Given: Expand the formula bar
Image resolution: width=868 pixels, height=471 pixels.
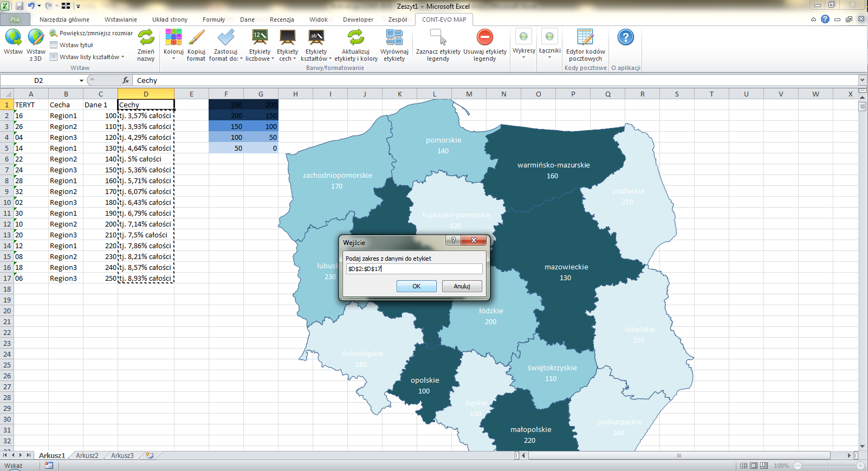Looking at the screenshot, I should [862, 80].
